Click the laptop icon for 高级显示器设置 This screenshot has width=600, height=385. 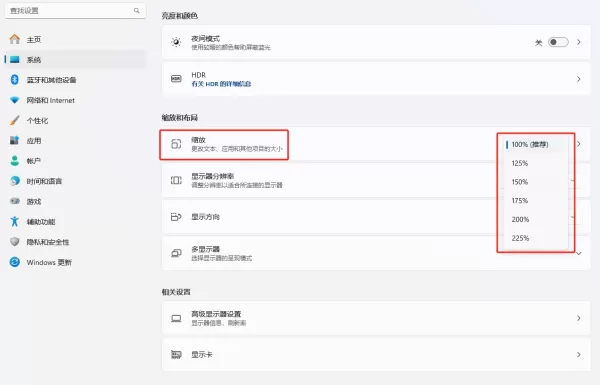click(176, 318)
